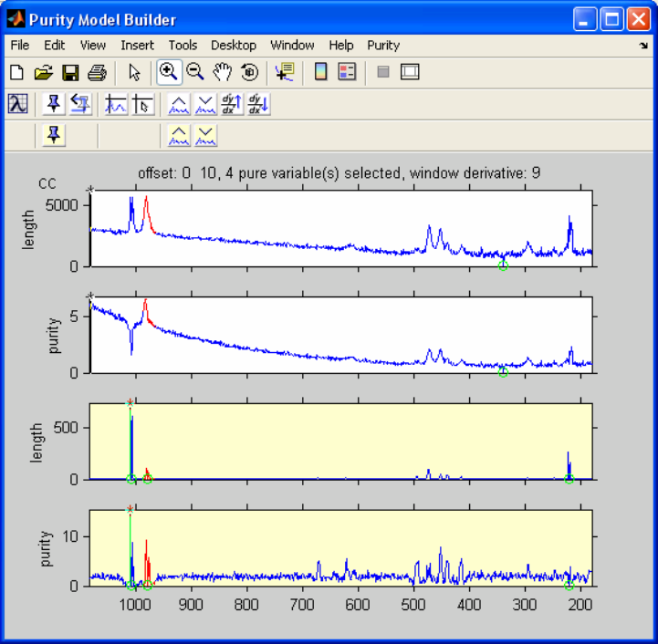Toggle the Pan hand tool
The image size is (658, 644).
[222, 72]
